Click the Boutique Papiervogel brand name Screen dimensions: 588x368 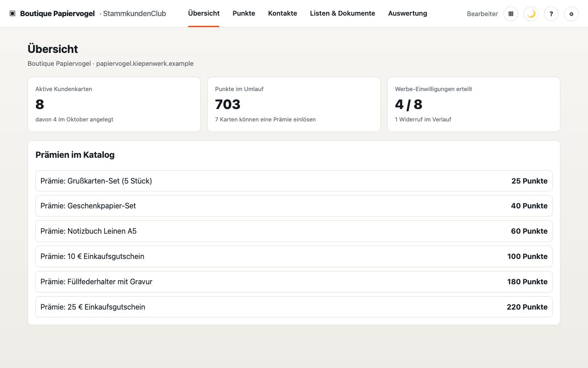coord(58,13)
